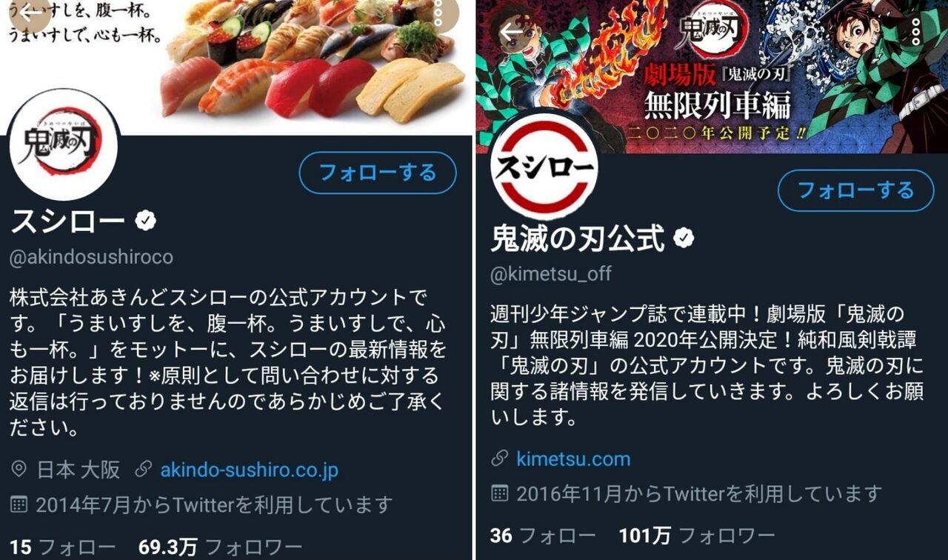This screenshot has height=560, width=948.
Task: Click the calendar icon beside 2014年7月 join date
Action: [19, 504]
